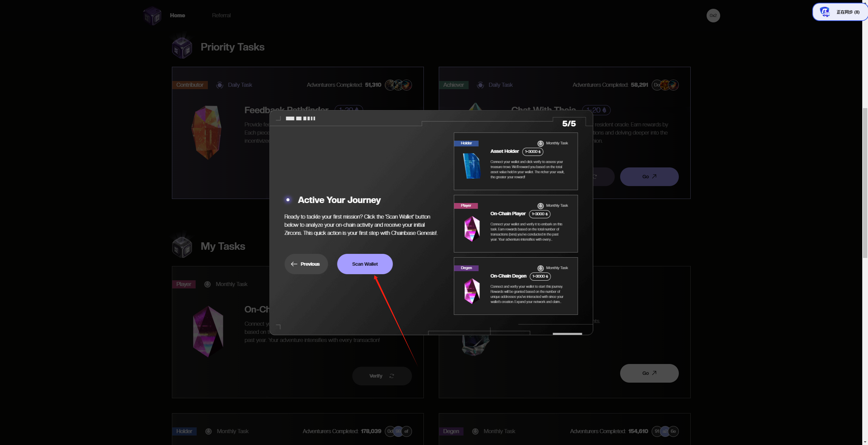Click the 1-3000 reward badge of Asset Holder

533,151
